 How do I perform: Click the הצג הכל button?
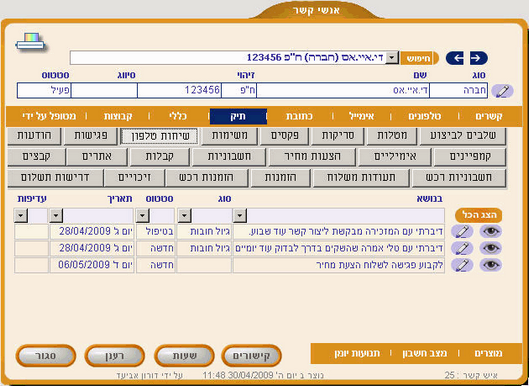[x=478, y=215]
